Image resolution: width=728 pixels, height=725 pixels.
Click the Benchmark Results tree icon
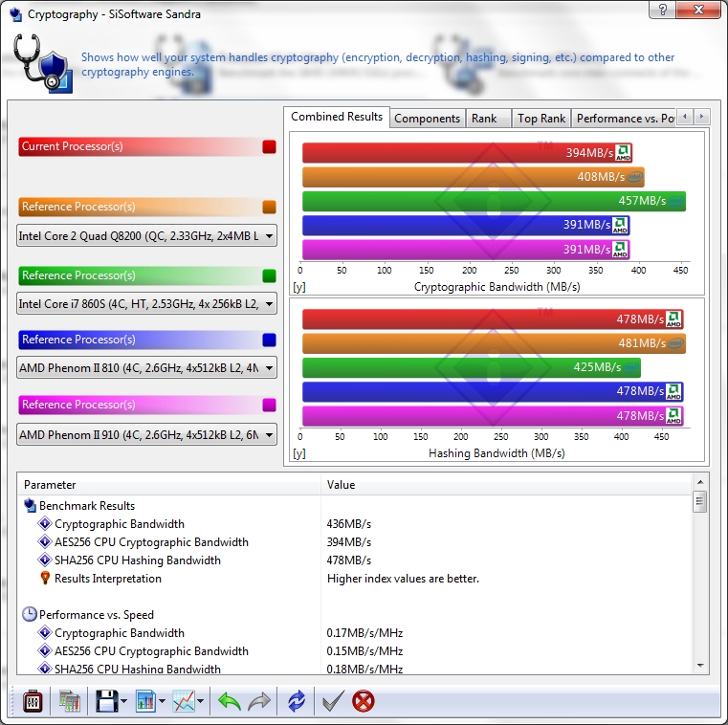pyautogui.click(x=31, y=505)
